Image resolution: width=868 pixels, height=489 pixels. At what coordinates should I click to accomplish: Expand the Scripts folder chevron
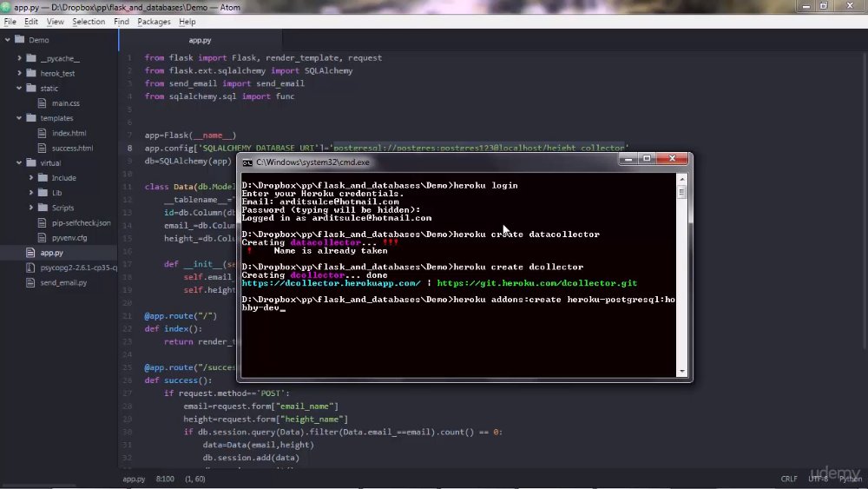pyautogui.click(x=31, y=208)
